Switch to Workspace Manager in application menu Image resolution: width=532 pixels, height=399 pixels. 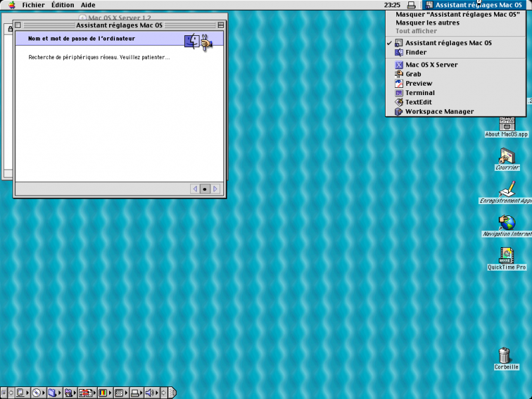tap(456, 111)
